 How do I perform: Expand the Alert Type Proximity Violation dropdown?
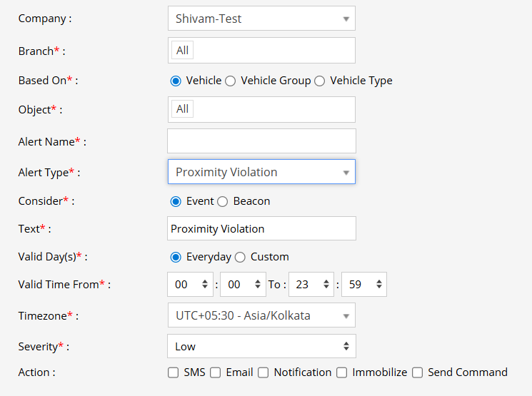click(261, 172)
